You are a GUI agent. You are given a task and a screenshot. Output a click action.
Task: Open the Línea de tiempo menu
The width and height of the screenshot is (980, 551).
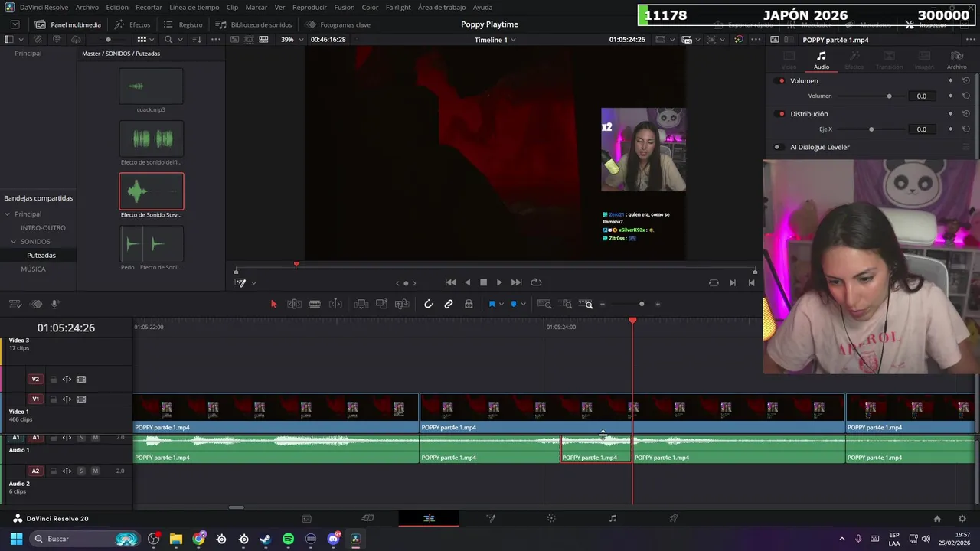[194, 7]
